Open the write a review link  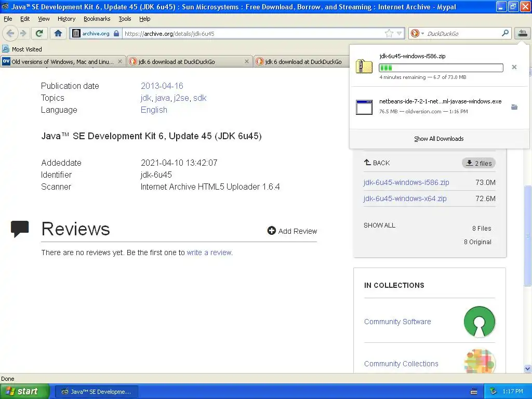(209, 252)
